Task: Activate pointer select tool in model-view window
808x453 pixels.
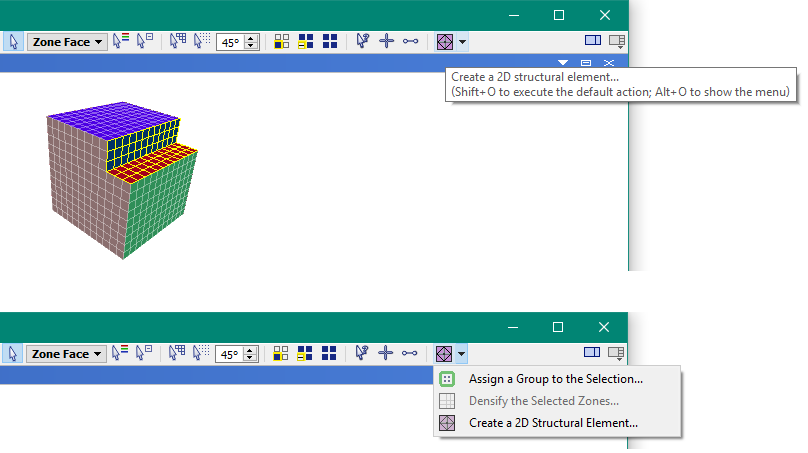Action: (x=13, y=41)
